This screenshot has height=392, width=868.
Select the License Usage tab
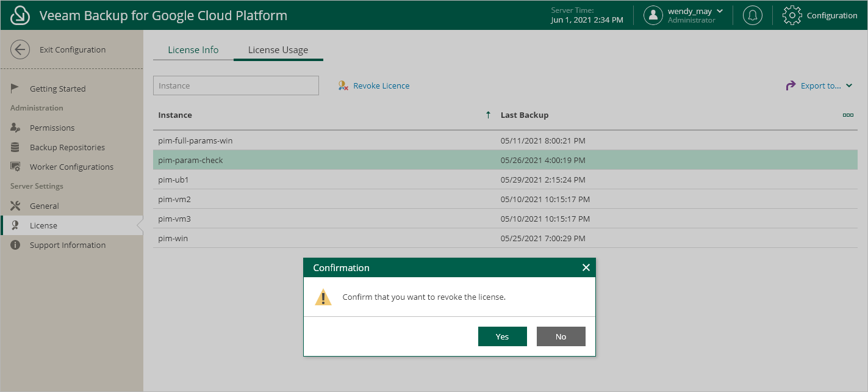pos(278,50)
